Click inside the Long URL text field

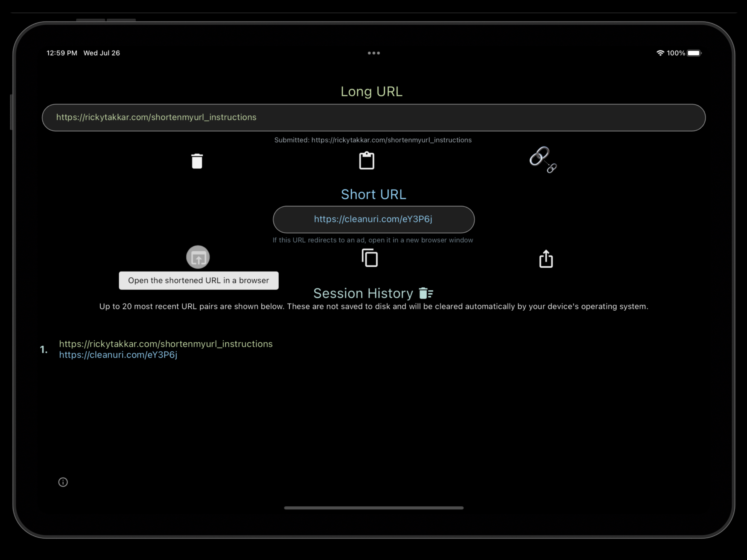point(373,118)
